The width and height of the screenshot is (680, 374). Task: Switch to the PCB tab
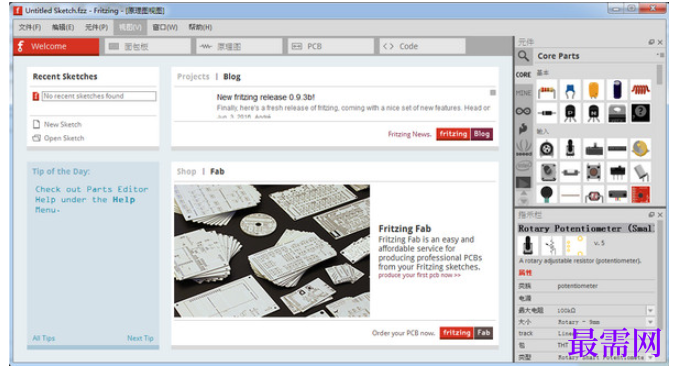tap(330, 46)
